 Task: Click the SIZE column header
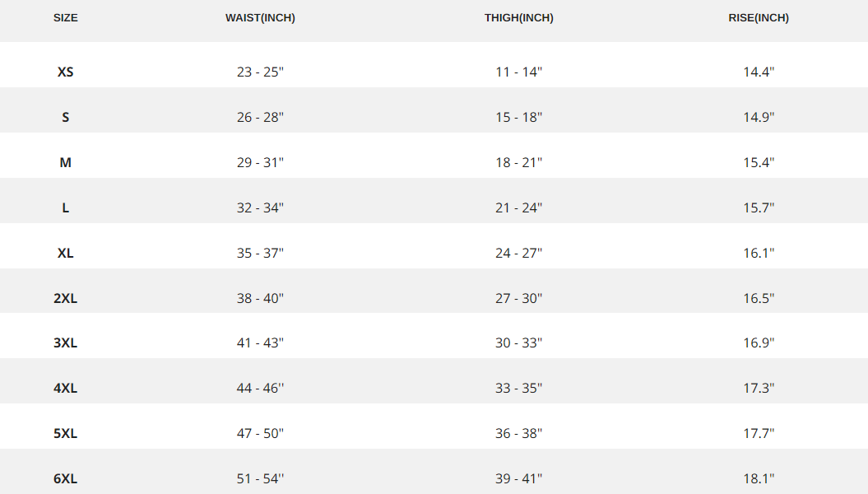pyautogui.click(x=66, y=18)
